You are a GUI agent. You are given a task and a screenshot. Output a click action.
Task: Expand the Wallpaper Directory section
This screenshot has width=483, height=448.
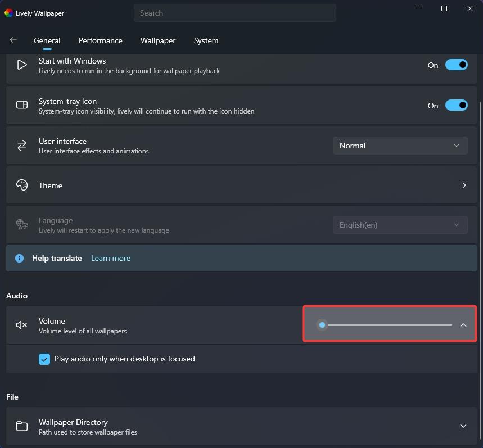pyautogui.click(x=463, y=426)
